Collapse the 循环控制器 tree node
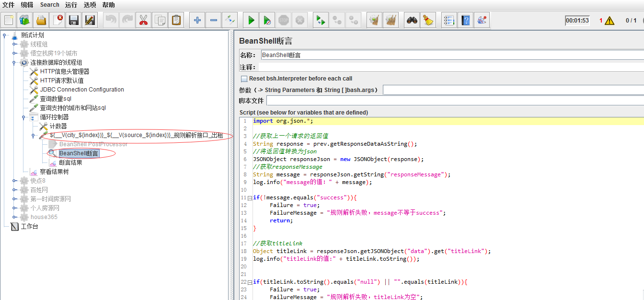The height and width of the screenshot is (300, 644). point(24,117)
